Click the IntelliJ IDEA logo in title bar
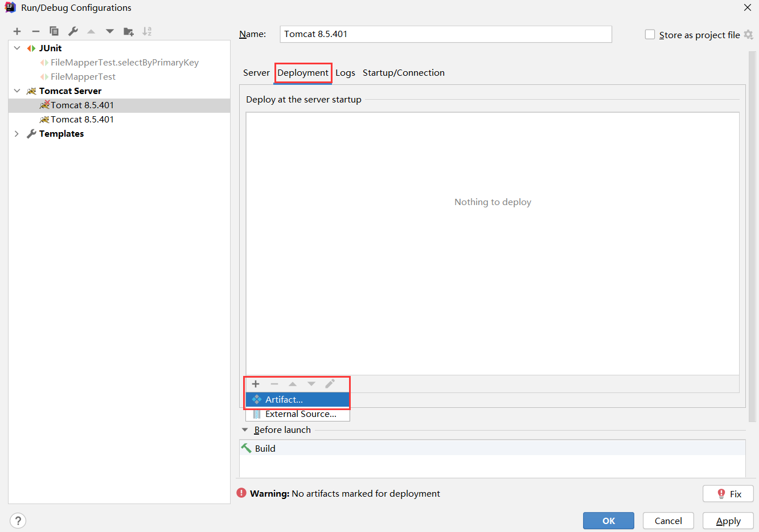The image size is (759, 532). pos(10,7)
